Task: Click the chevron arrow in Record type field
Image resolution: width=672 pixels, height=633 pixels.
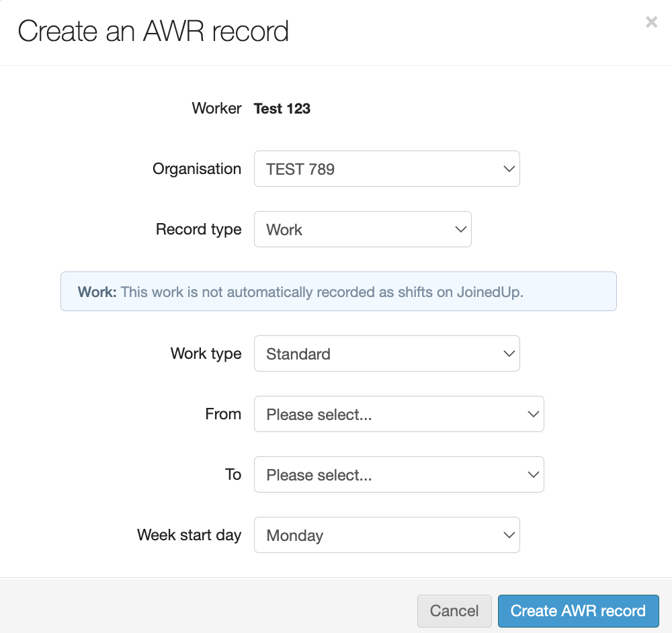Action: coord(460,230)
